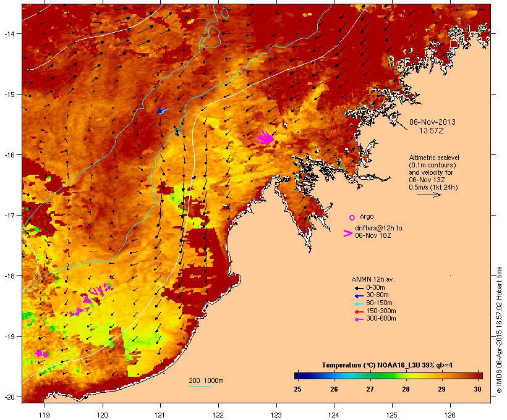Click the Altimetric sealevel text

(434, 157)
